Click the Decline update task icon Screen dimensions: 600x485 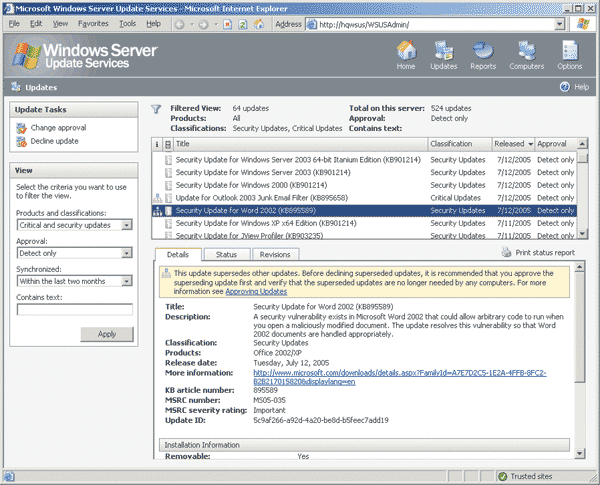tap(21, 142)
